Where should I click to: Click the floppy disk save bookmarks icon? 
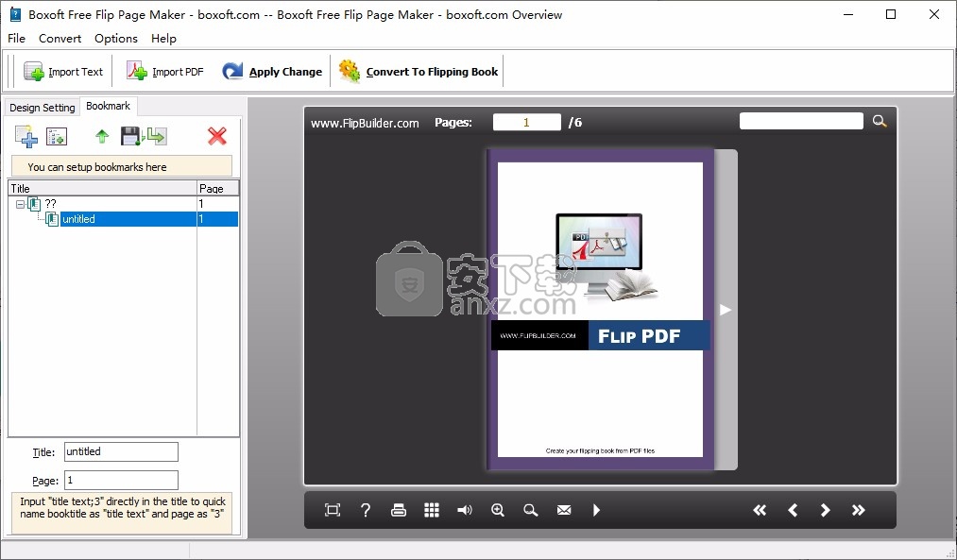click(130, 136)
